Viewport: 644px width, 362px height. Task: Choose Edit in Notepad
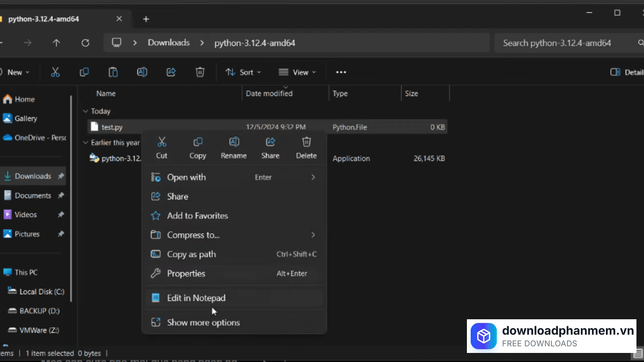[x=234, y=298]
